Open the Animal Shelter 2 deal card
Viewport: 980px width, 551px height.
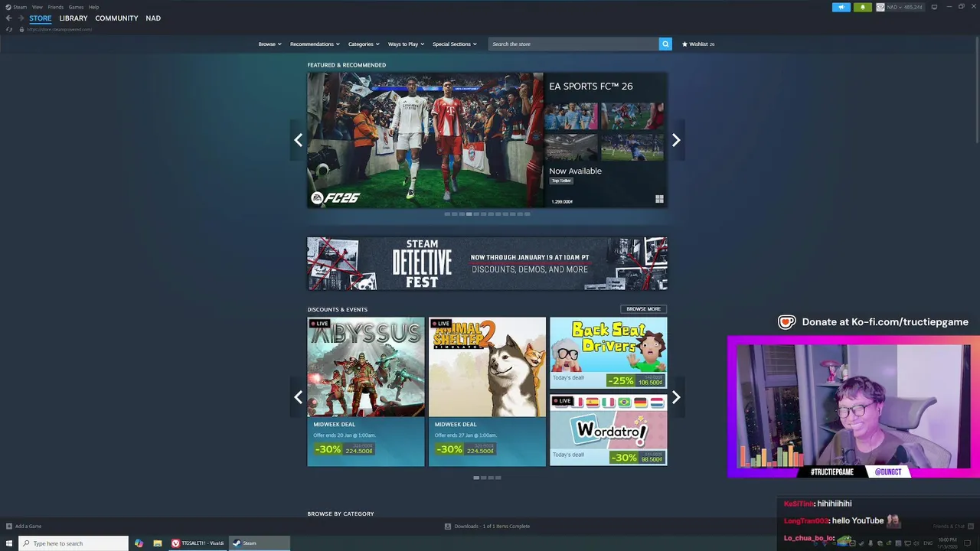pos(487,392)
